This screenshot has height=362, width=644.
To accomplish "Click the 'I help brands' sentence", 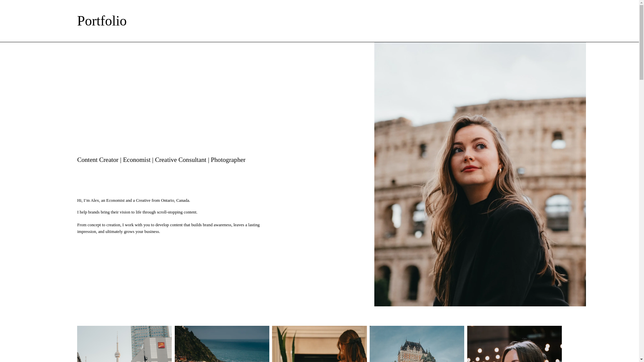I will coord(137,212).
